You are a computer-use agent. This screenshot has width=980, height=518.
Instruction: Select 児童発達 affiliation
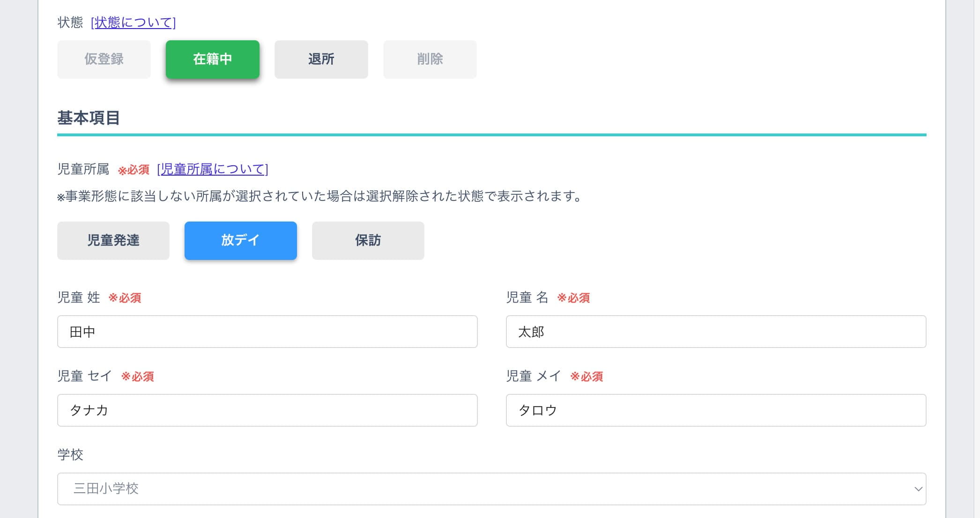[113, 241]
